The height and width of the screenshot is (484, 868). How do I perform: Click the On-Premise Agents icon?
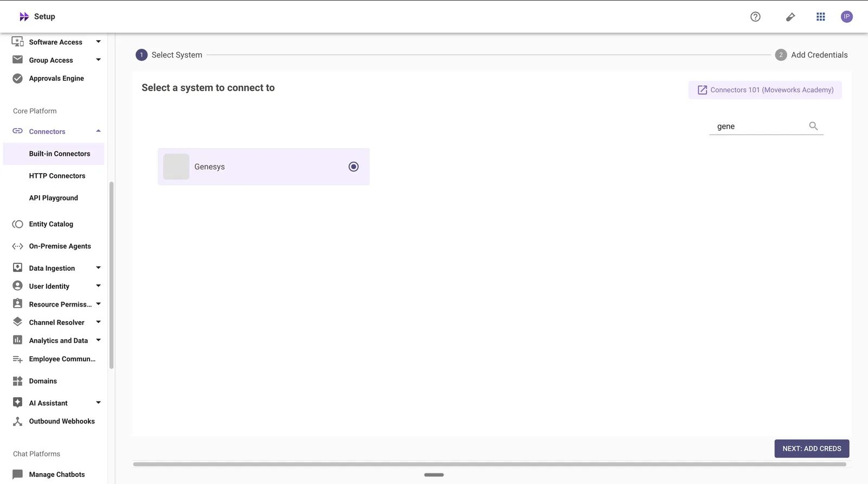pos(18,246)
